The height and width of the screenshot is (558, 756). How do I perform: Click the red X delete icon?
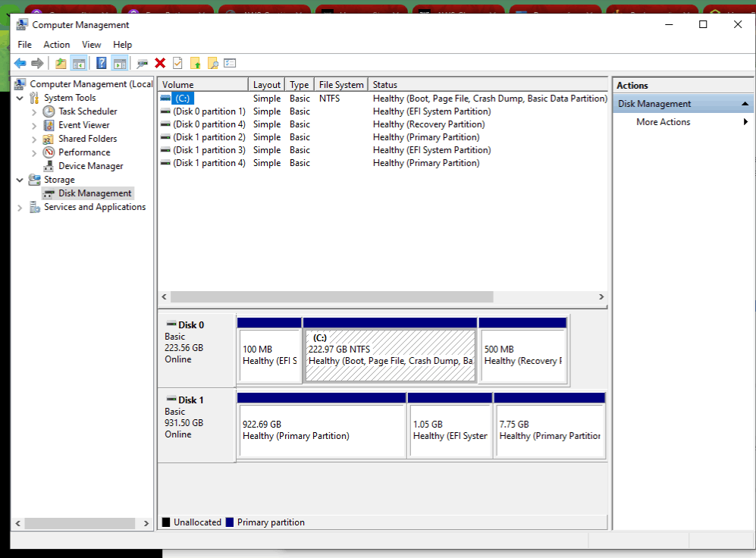160,63
